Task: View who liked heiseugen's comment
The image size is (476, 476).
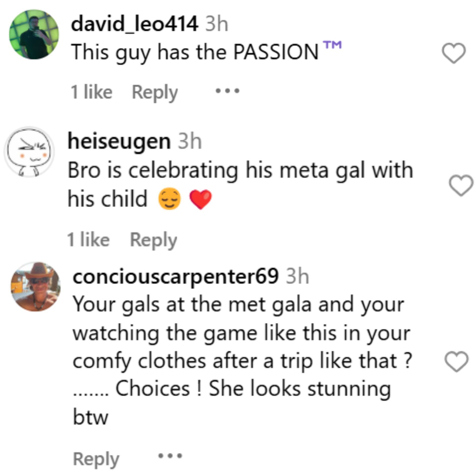Action: click(88, 240)
